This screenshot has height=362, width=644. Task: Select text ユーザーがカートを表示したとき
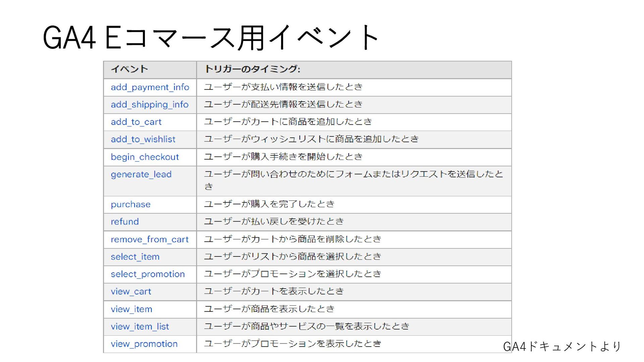(x=274, y=291)
